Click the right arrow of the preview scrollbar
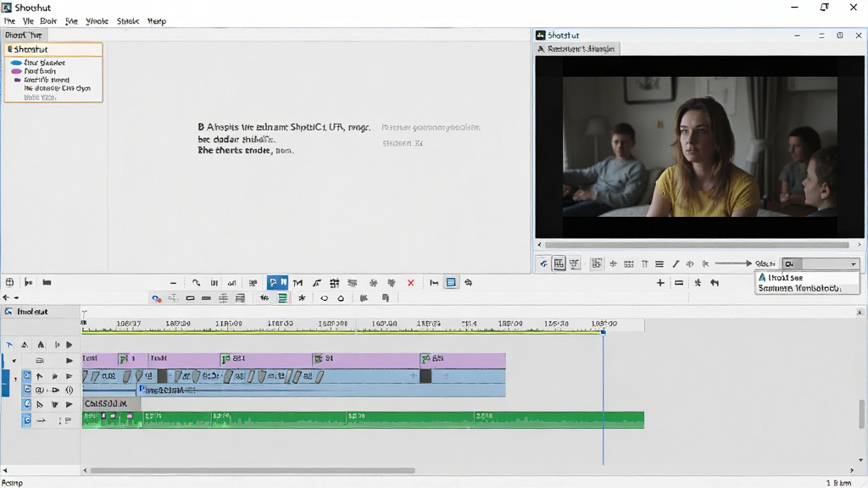Screen dimensions: 868x488 coord(860,244)
